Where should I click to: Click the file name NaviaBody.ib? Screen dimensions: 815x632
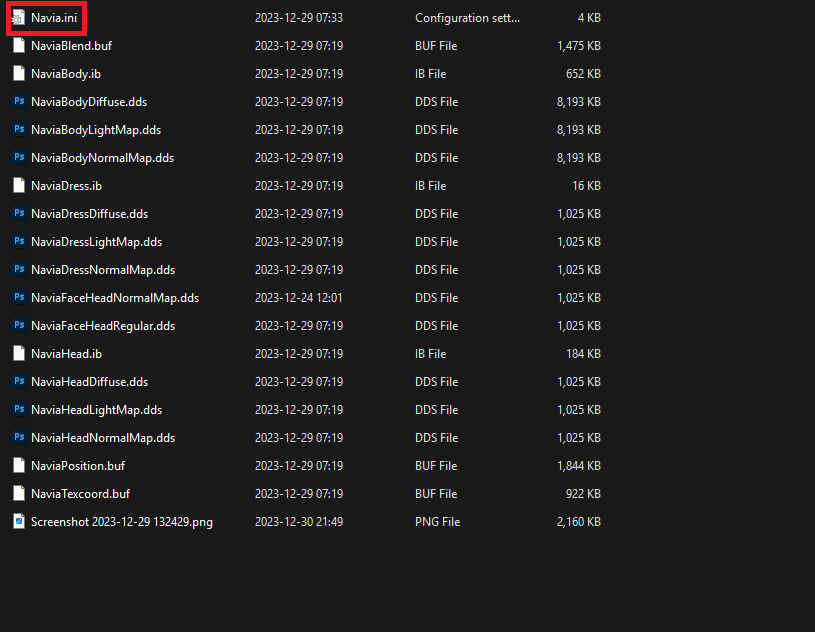pos(66,74)
